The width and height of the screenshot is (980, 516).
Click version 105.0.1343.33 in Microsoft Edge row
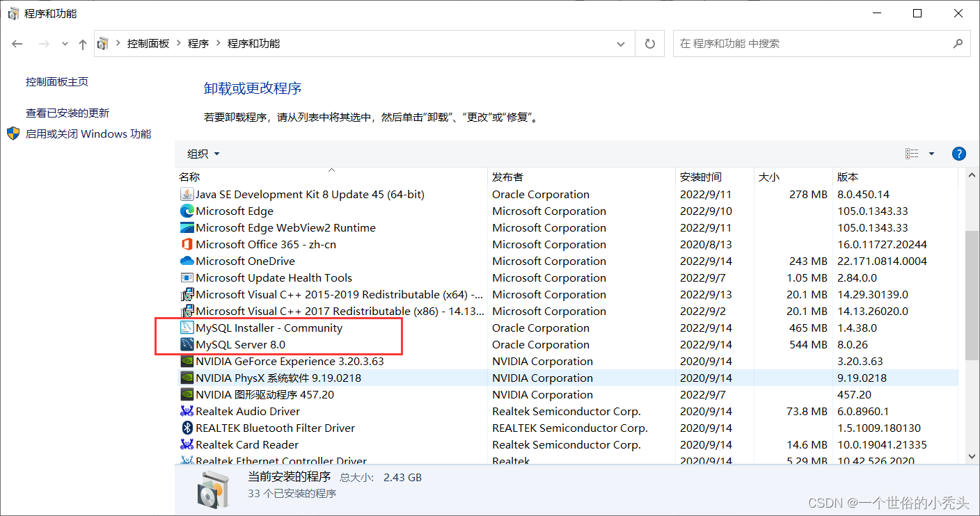pos(873,211)
